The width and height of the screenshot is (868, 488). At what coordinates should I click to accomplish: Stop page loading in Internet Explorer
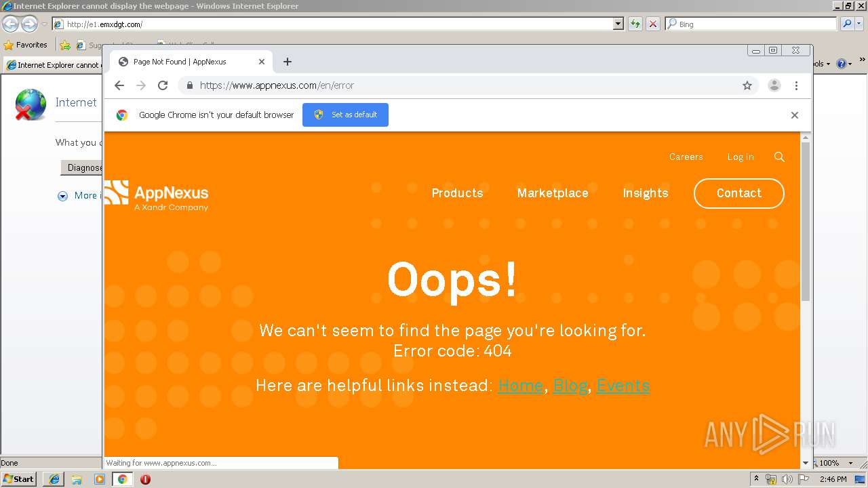652,24
